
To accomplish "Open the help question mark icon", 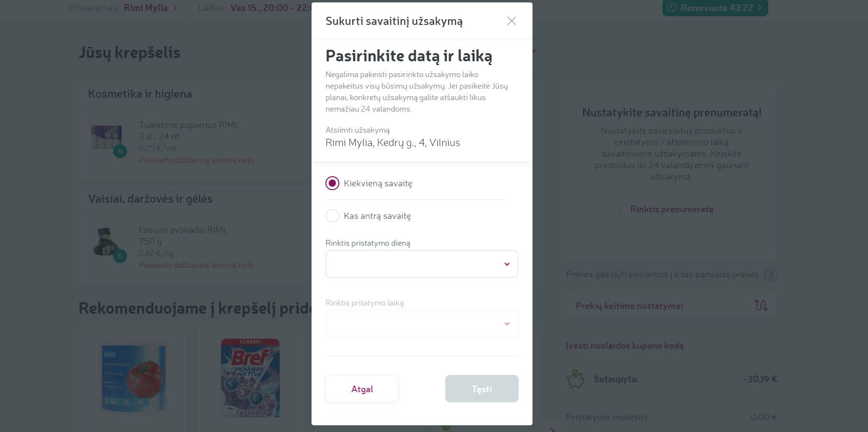I will (770, 275).
